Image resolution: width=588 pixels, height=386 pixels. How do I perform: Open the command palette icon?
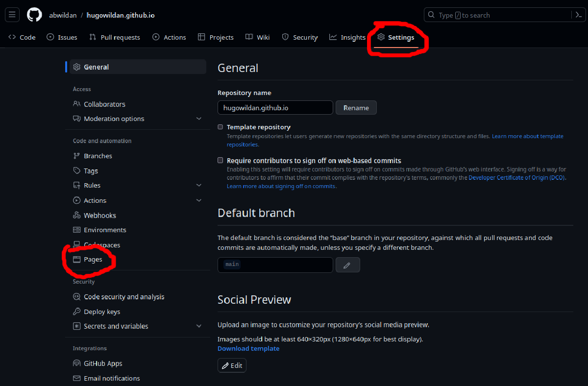tap(579, 15)
